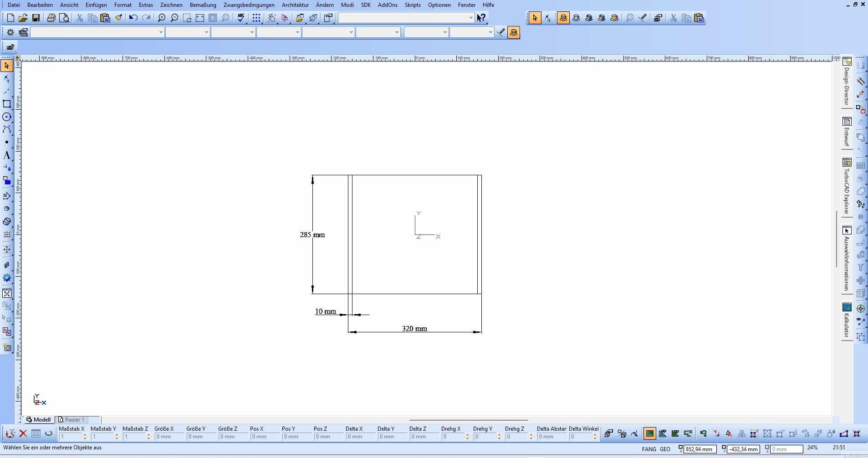Image resolution: width=868 pixels, height=458 pixels.
Task: Select the Circle tool in the left toolbar
Action: (7, 117)
